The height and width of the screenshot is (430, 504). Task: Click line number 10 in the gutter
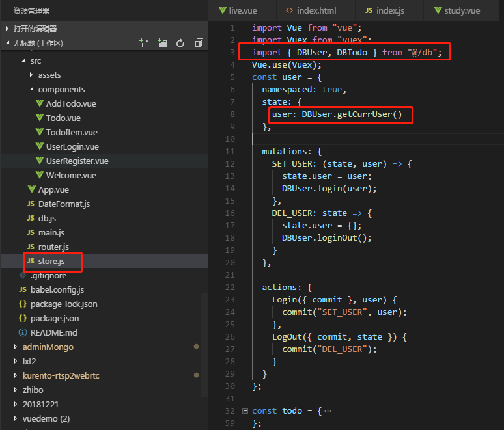coord(229,139)
